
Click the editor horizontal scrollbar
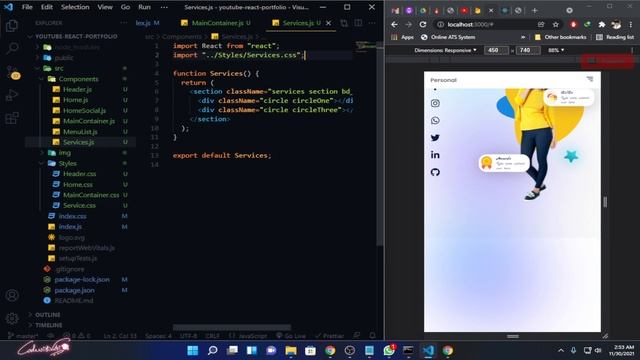click(232, 327)
